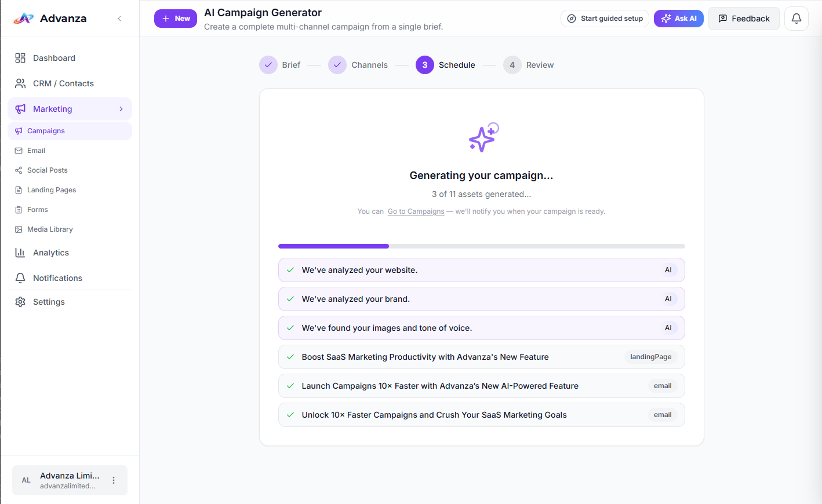822x504 pixels.
Task: Click the Social Posts share icon
Action: click(x=19, y=170)
